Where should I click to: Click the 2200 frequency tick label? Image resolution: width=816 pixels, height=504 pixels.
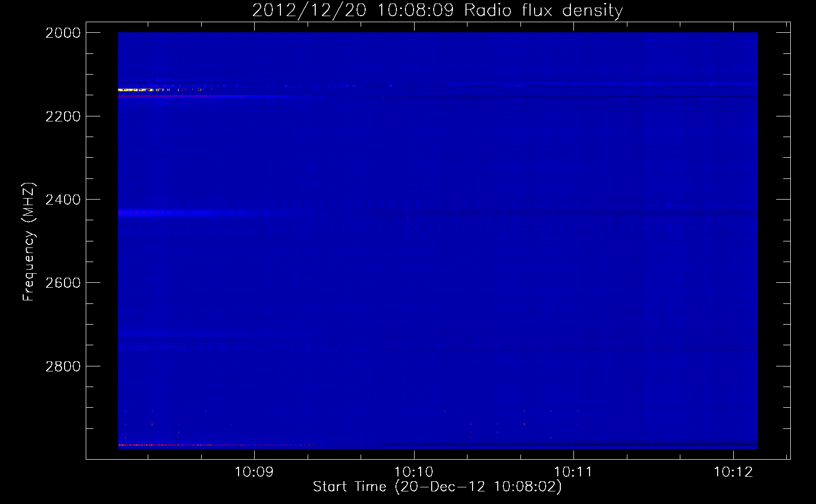coord(63,116)
